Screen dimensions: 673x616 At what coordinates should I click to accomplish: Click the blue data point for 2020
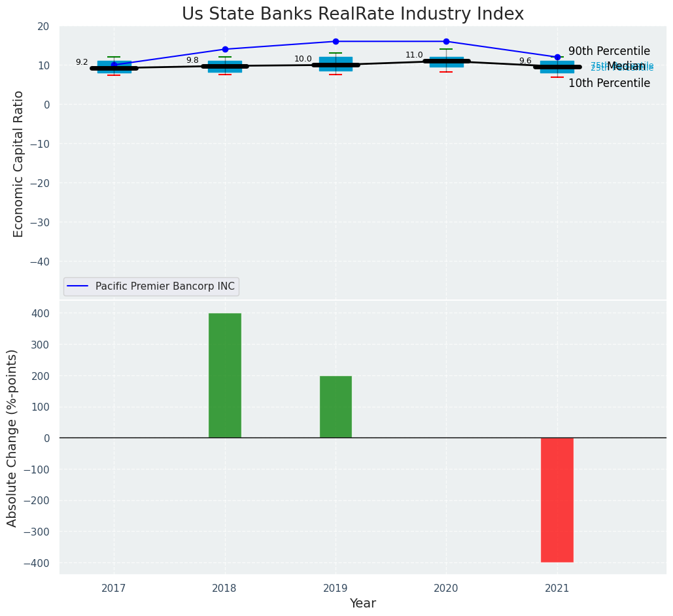(446, 41)
